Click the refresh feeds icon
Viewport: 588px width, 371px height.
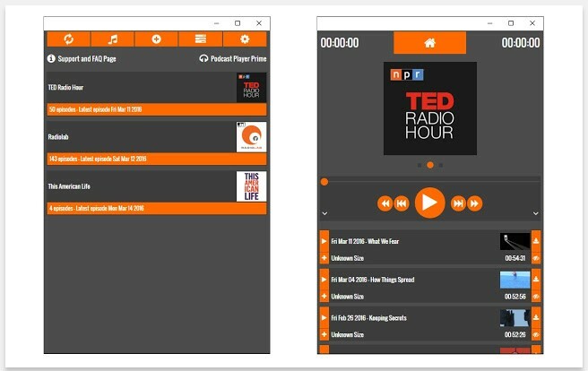point(69,39)
